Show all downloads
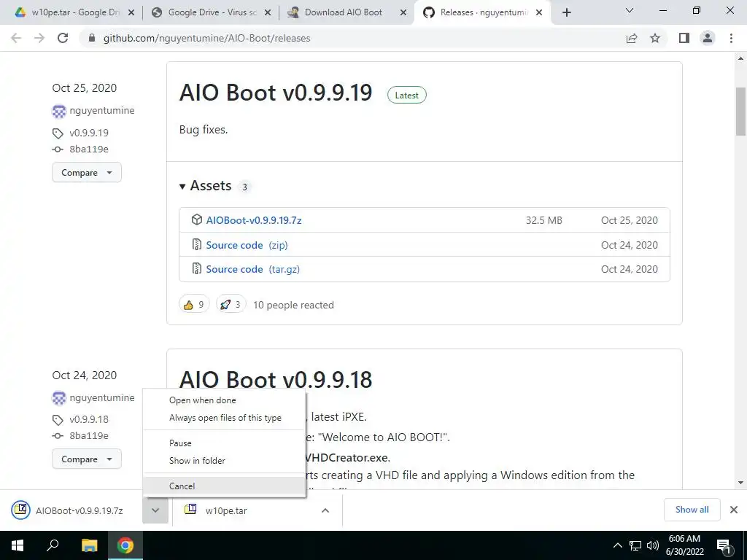Image resolution: width=747 pixels, height=560 pixels. tap(692, 510)
